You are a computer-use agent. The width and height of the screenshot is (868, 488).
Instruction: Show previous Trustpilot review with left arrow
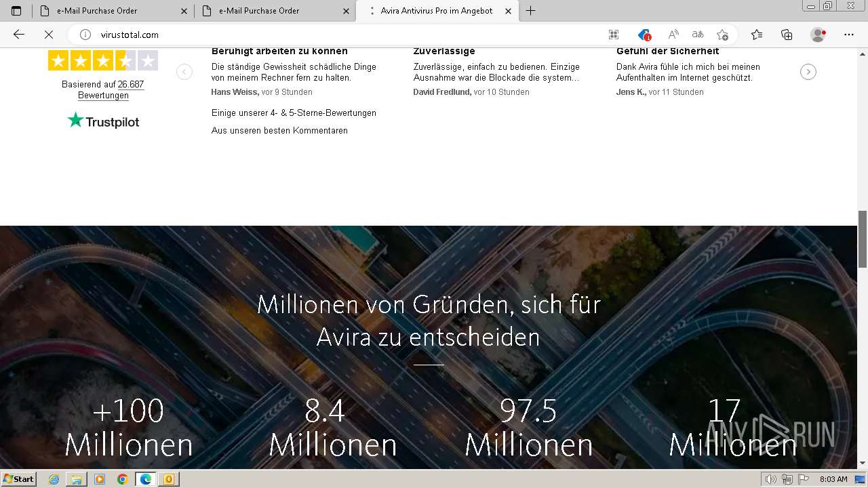click(184, 72)
